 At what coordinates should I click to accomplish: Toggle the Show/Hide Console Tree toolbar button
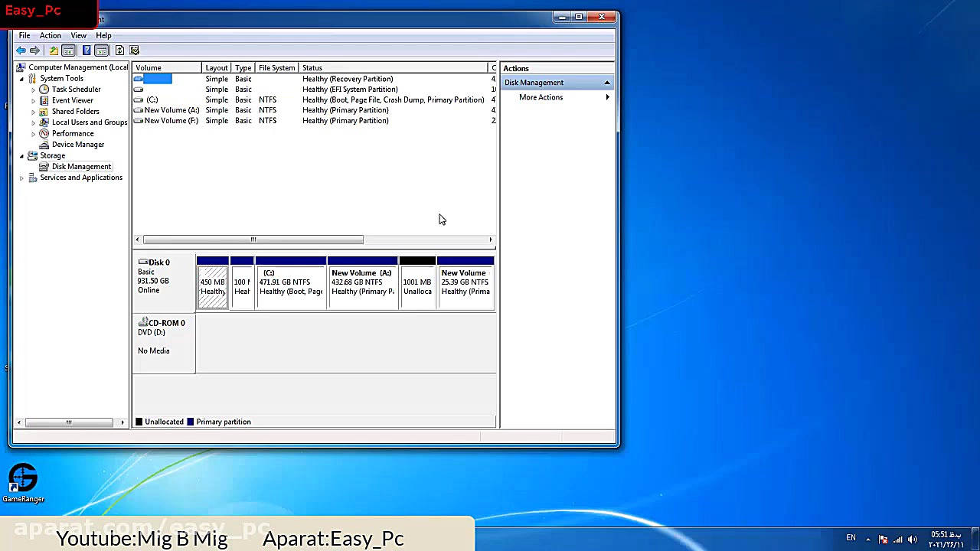pyautogui.click(x=68, y=51)
